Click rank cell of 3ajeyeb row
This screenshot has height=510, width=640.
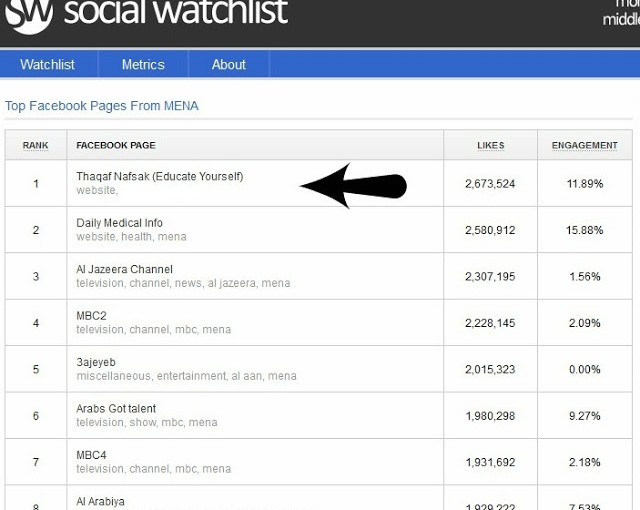(36, 369)
